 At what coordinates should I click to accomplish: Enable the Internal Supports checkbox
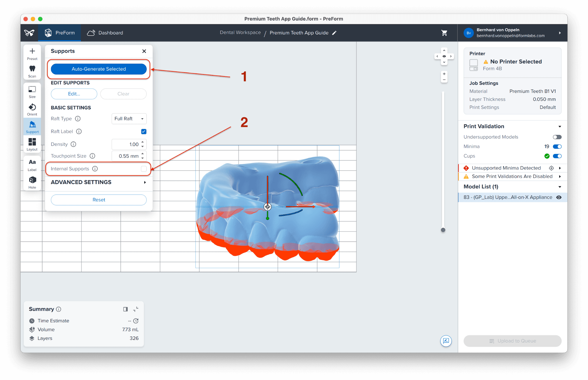coord(144,169)
